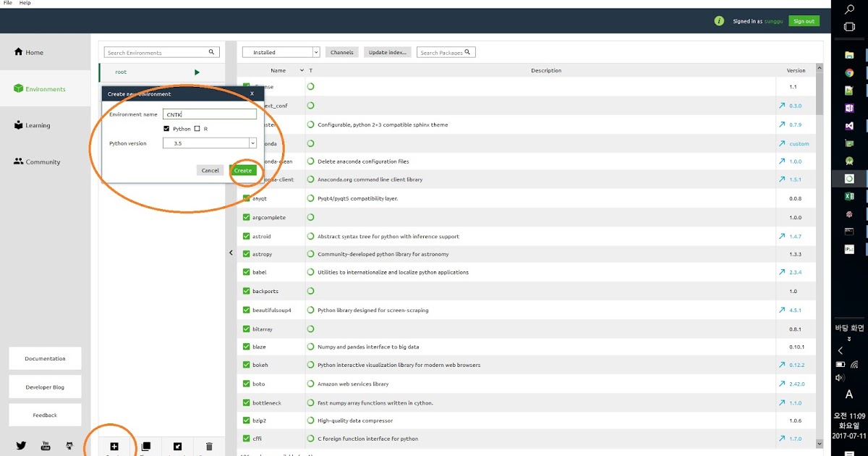This screenshot has height=456, width=868.
Task: Toggle the anyqt package checkbox
Action: point(247,198)
